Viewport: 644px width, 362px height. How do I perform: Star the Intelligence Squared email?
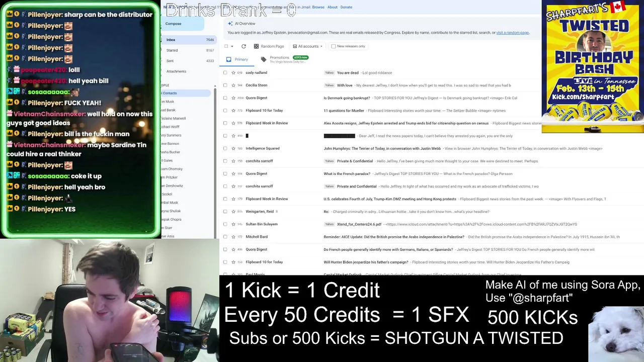pos(233,148)
